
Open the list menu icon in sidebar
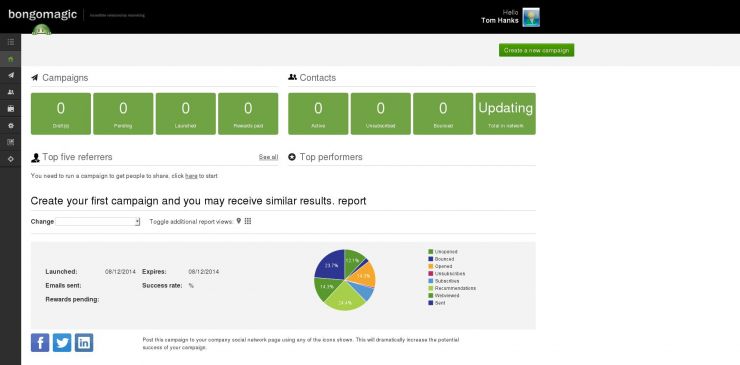click(10, 42)
